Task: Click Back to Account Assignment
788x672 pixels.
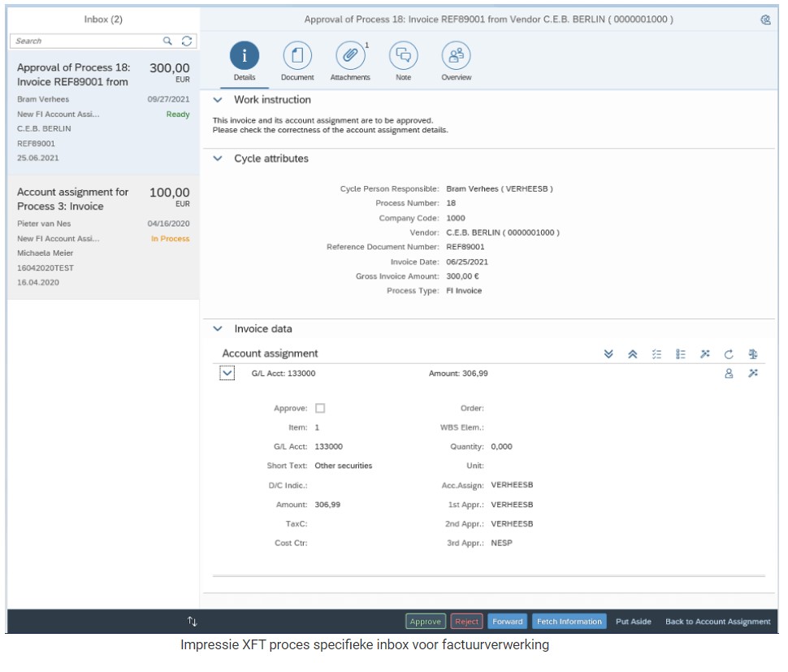Action: 718,622
